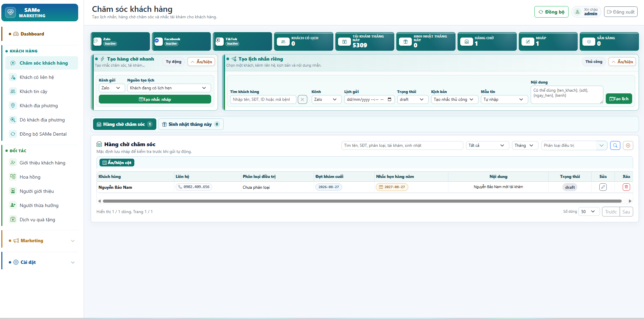
Task: Clear customer search with the X icon
Action: [303, 99]
